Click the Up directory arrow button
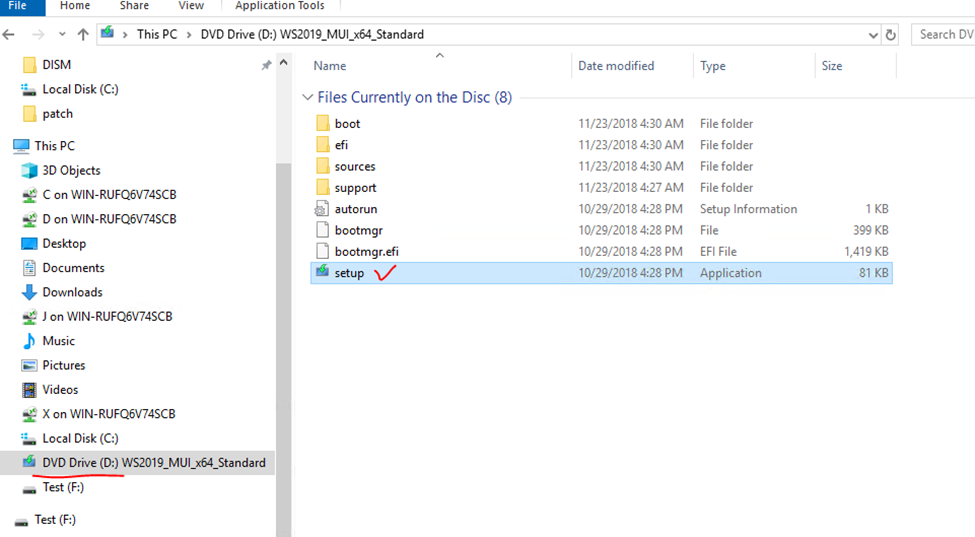 [x=83, y=34]
